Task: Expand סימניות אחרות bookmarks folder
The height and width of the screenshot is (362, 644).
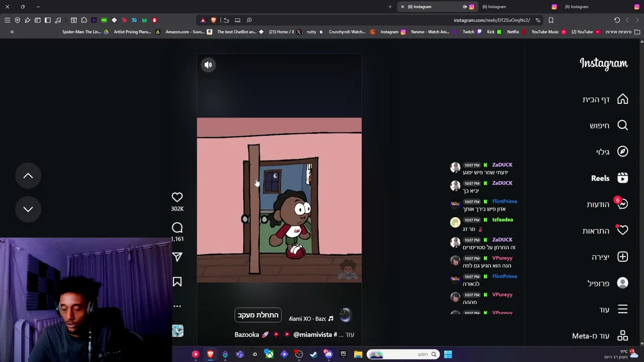Action: click(x=622, y=32)
